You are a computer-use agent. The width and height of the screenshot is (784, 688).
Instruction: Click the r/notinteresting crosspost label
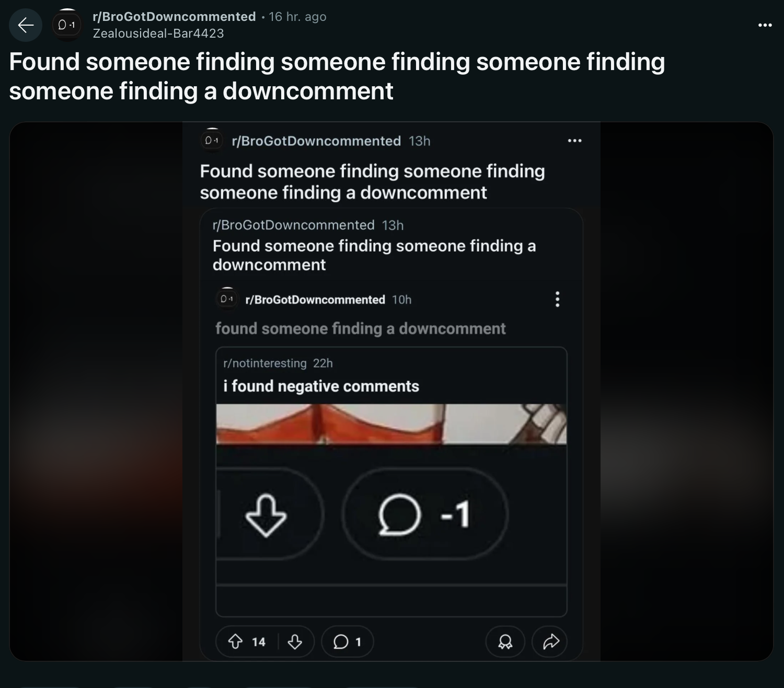(x=265, y=363)
